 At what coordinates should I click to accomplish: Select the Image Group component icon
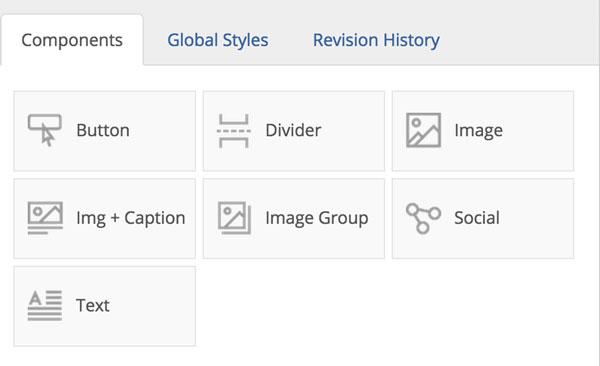[234, 218]
